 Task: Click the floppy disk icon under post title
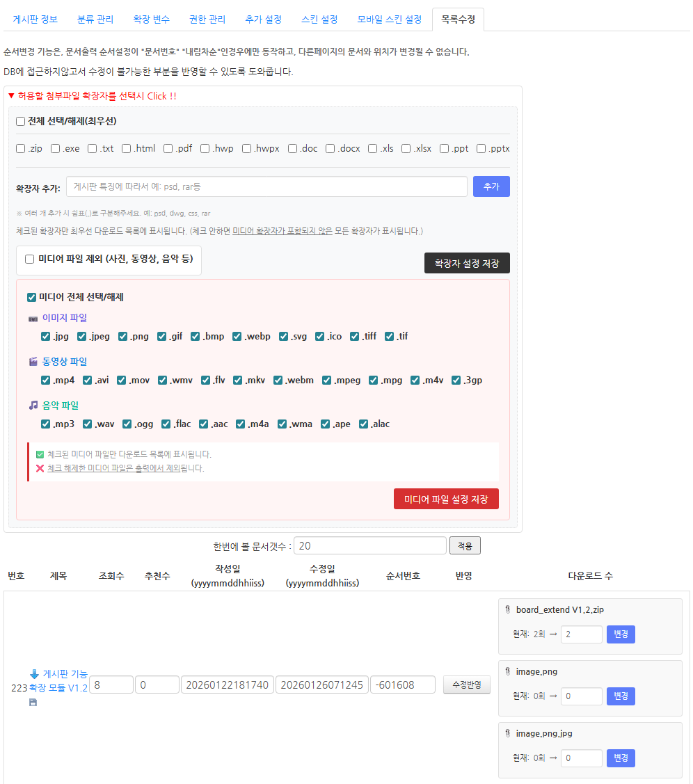pyautogui.click(x=33, y=703)
